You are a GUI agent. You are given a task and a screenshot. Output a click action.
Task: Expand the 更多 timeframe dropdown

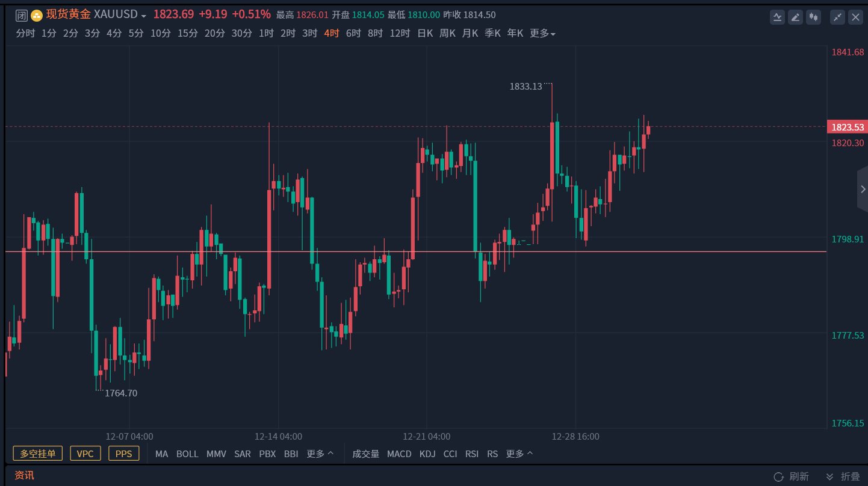pos(542,34)
